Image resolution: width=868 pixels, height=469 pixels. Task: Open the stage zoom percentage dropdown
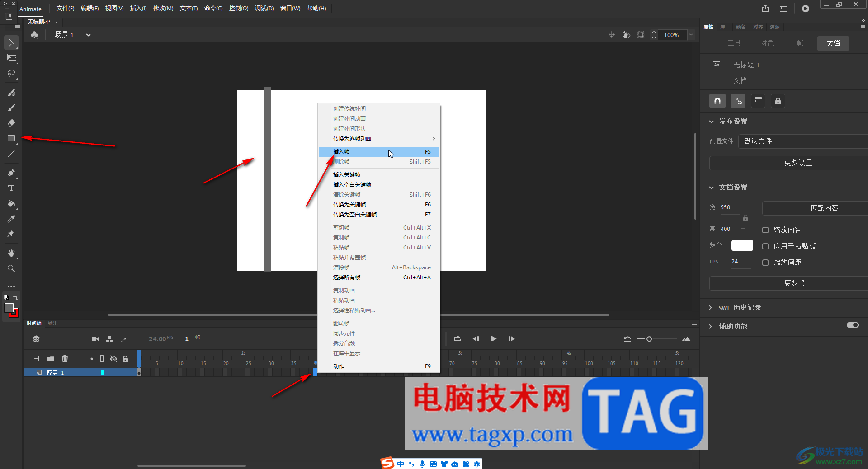[691, 35]
